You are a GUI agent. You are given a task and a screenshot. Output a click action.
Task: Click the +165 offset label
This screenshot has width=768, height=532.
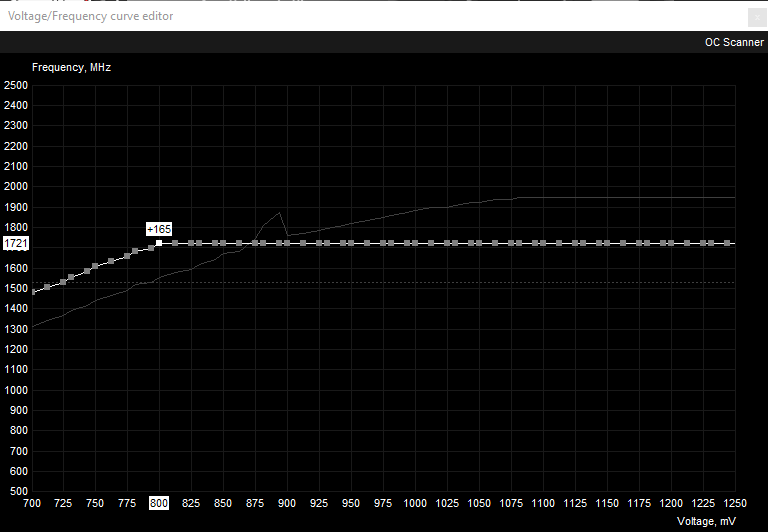click(159, 229)
